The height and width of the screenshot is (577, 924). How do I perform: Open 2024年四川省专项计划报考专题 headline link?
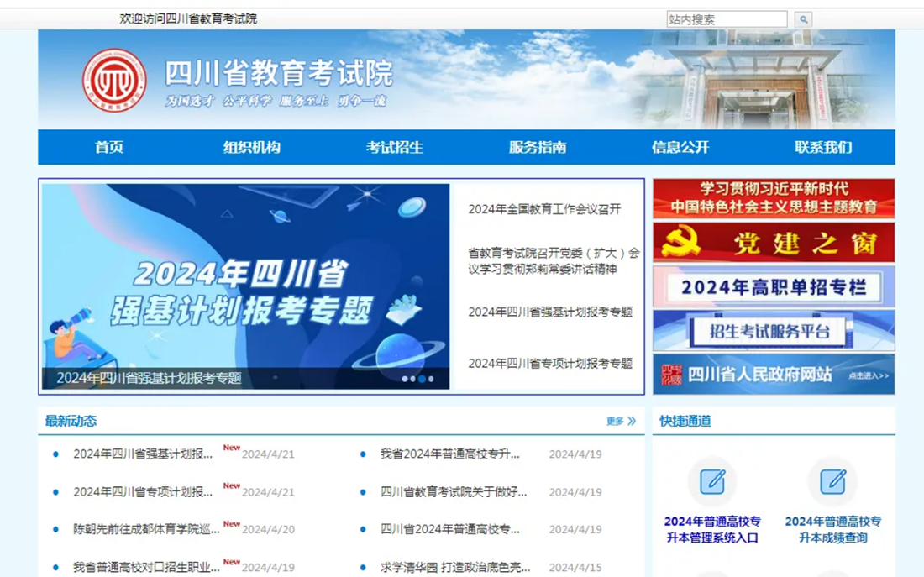550,364
